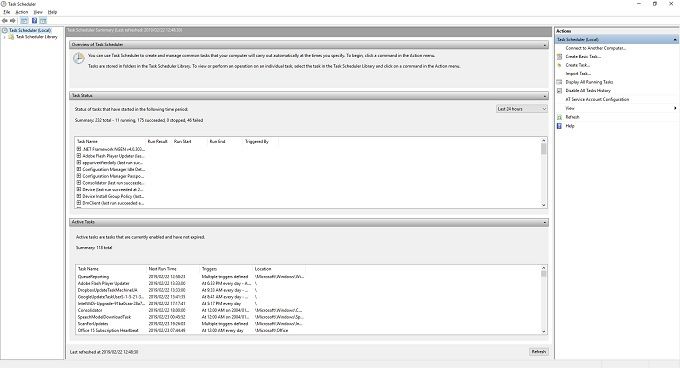Click the Display All Running Tasks icon

coord(559,82)
